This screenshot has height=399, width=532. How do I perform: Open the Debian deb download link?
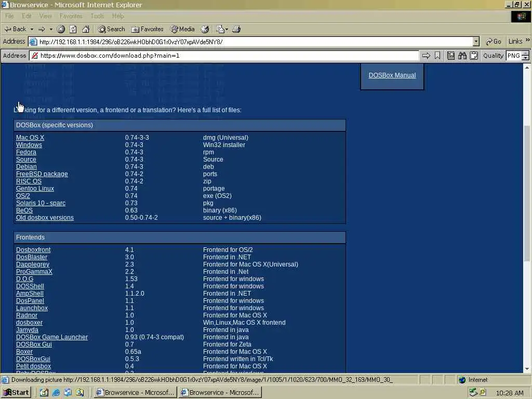(26, 167)
